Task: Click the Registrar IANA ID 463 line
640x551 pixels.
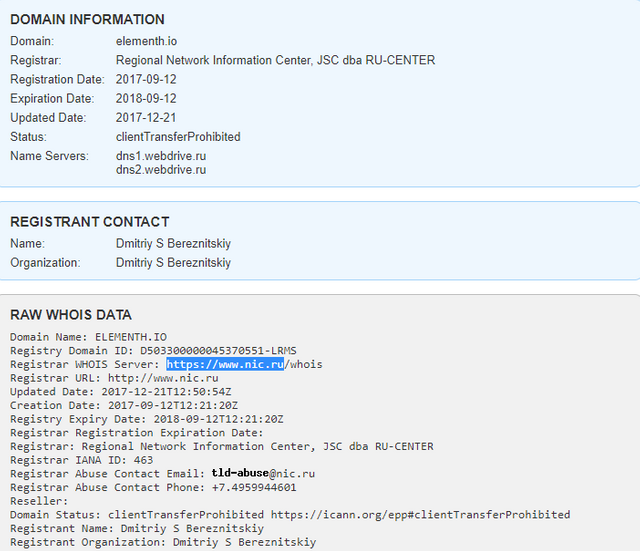Action: [x=81, y=460]
